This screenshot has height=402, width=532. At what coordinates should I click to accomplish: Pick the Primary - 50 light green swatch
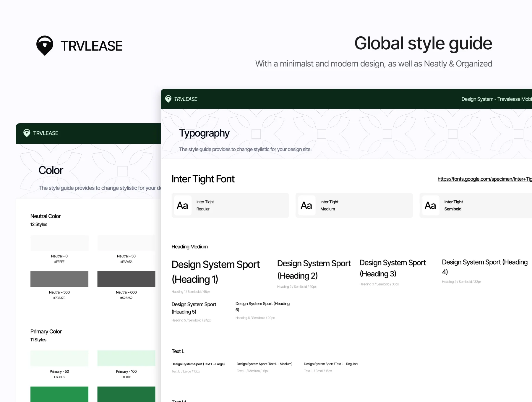click(x=59, y=358)
